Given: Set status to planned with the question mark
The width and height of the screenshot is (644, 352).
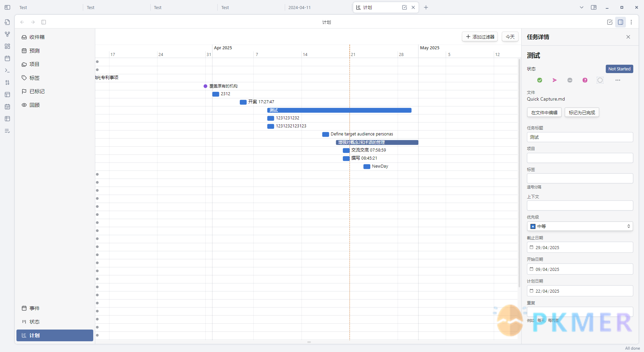Looking at the screenshot, I should click(x=585, y=80).
